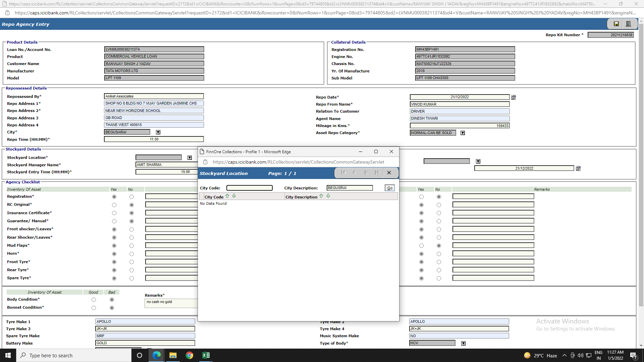Open the stockyard date calendar picker icon

click(578, 169)
